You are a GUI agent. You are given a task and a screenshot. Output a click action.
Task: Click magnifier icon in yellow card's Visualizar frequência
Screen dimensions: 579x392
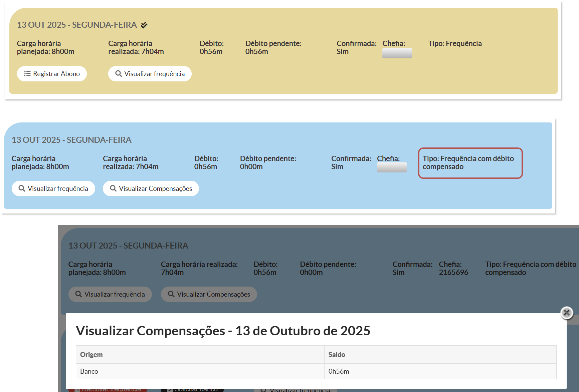[119, 74]
